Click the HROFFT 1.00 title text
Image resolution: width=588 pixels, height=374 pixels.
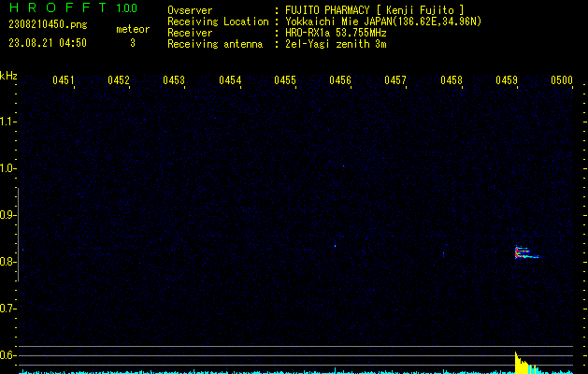[74, 7]
